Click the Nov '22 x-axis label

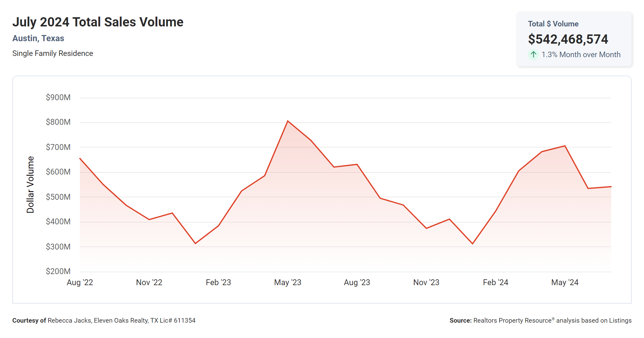149,282
